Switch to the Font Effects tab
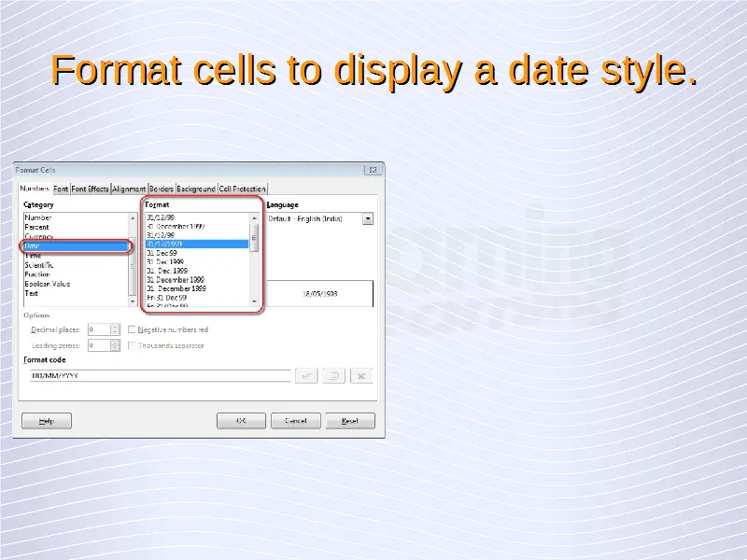 91,189
